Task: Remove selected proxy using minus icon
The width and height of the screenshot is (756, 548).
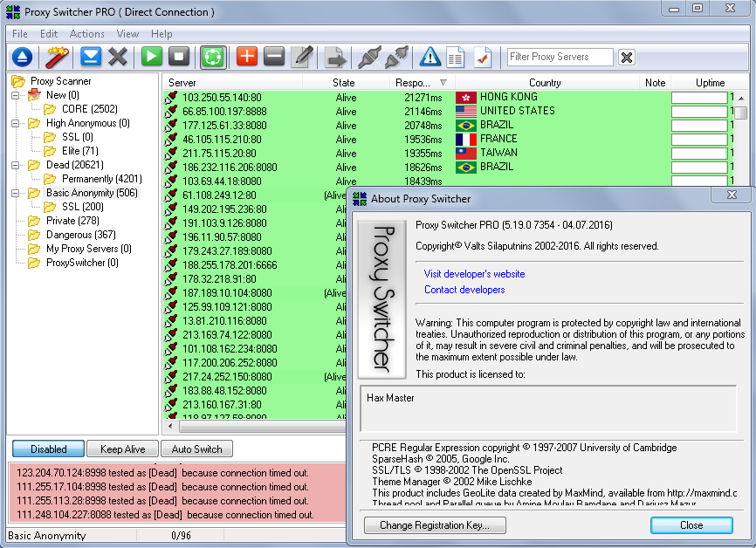Action: [x=272, y=57]
